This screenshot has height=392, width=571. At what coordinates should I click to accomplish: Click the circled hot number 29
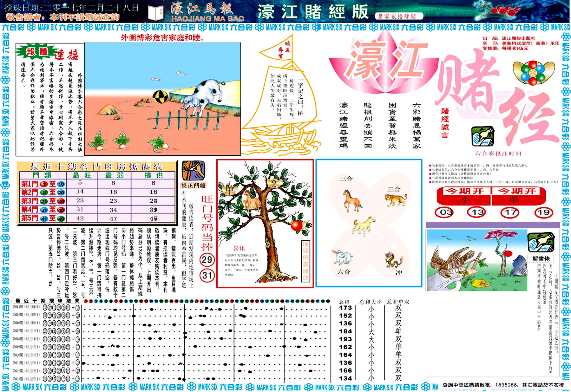(x=207, y=260)
